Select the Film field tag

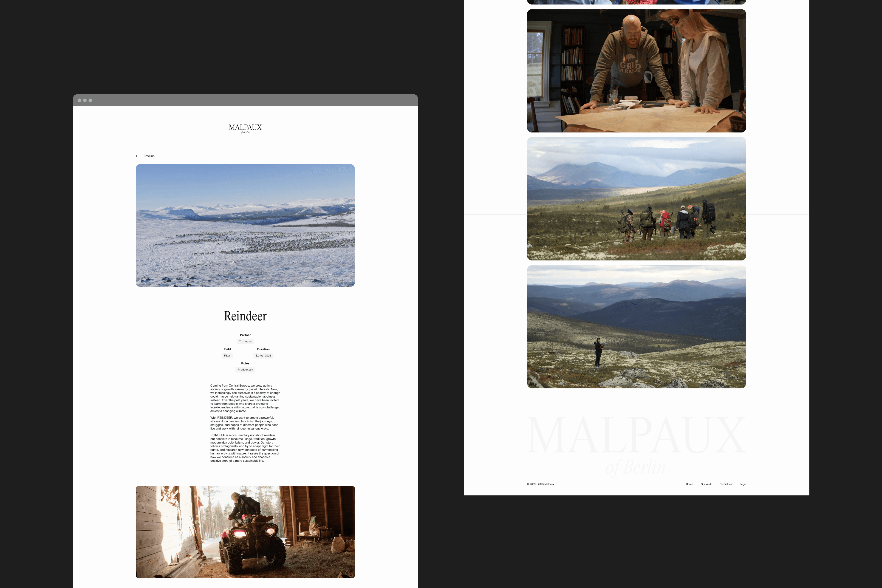point(227,356)
